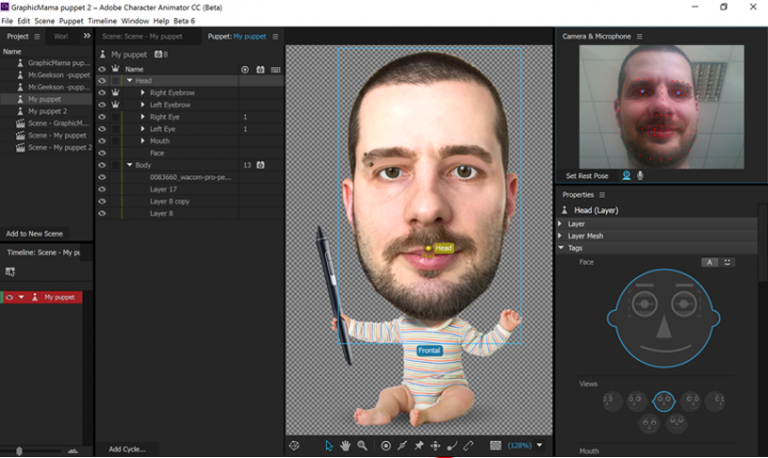Switch to Scene - My puppet tab
The height and width of the screenshot is (458, 768).
pyautogui.click(x=142, y=36)
